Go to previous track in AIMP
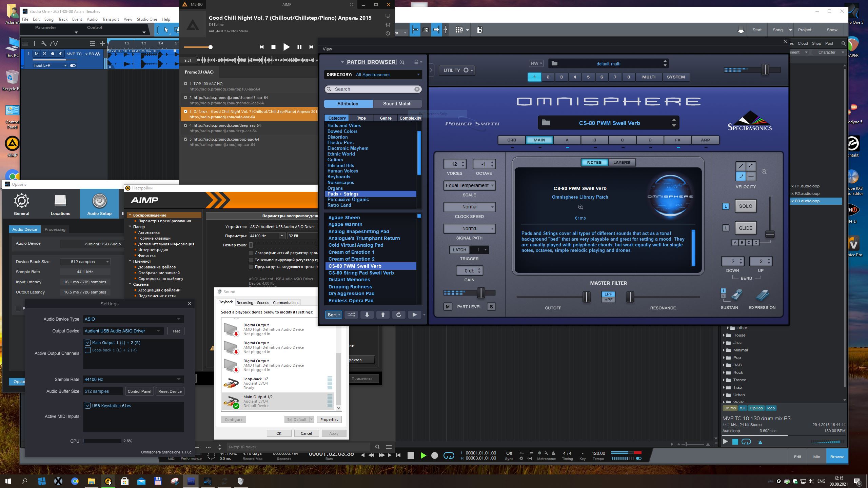The image size is (868, 488). [261, 47]
